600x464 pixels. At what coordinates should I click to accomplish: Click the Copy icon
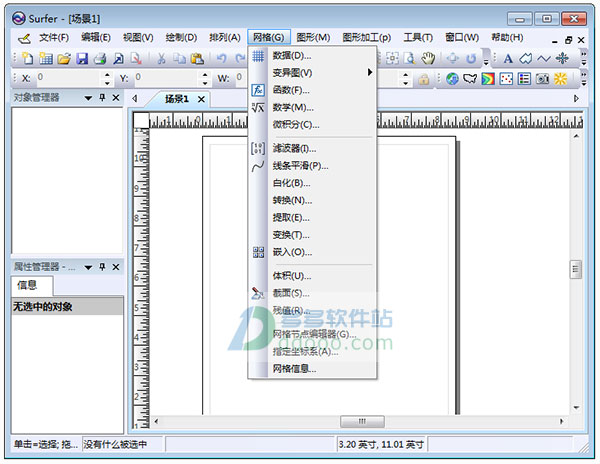179,59
